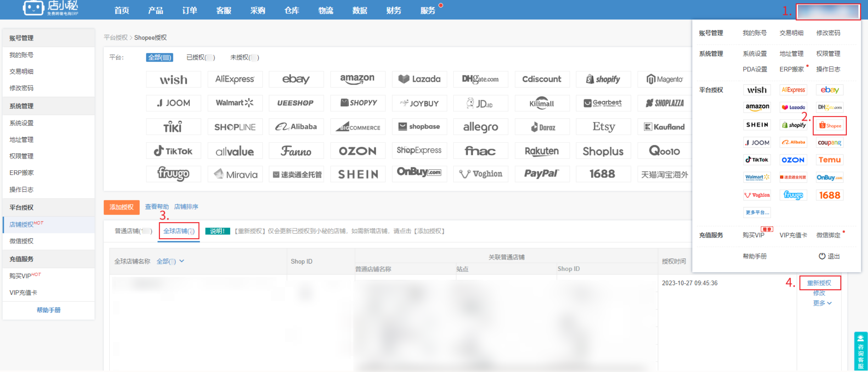Switch to the 全球店铺 tab
Screen dimensions: 868x372
point(179,231)
